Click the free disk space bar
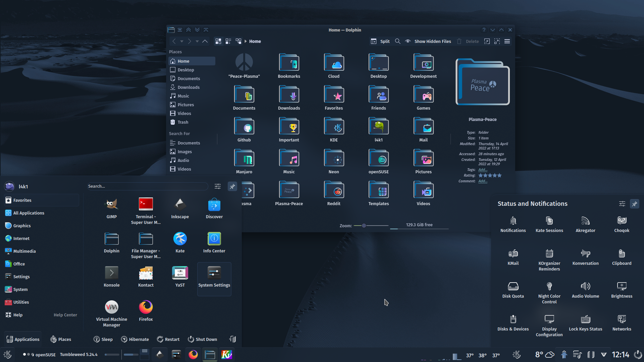 pos(419,226)
